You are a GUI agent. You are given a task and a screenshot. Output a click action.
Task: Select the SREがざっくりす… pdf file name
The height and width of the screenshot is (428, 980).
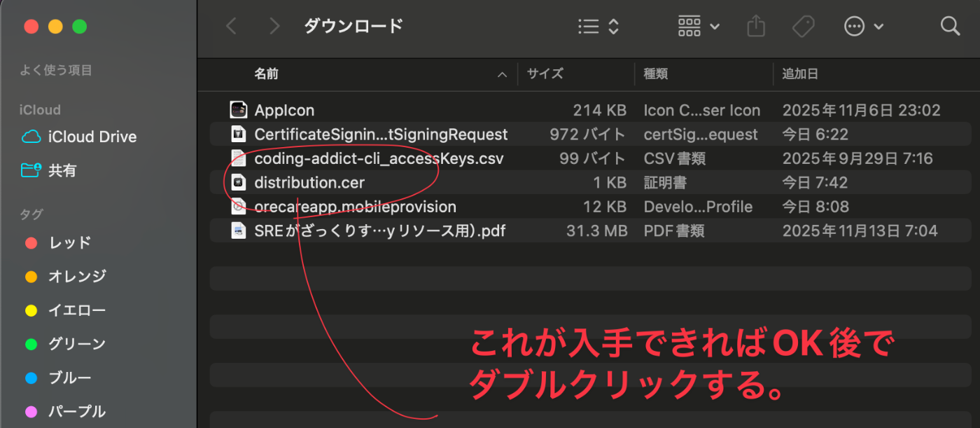coord(379,230)
